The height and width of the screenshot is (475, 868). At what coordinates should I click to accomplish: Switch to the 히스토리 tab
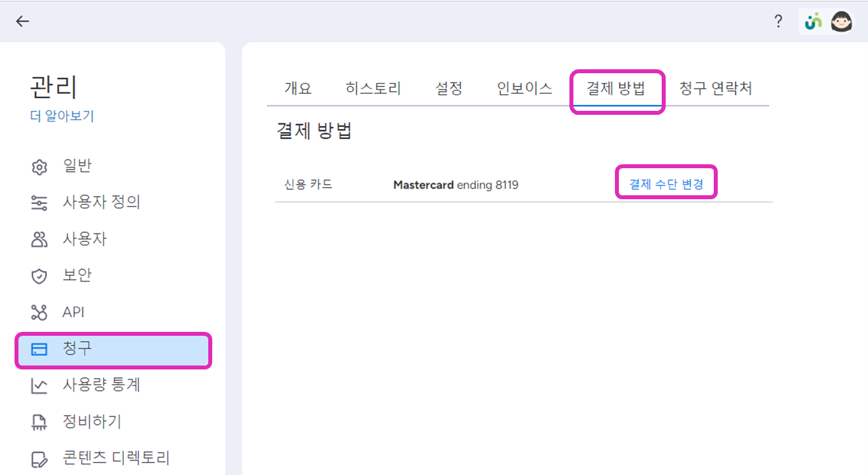pos(373,88)
